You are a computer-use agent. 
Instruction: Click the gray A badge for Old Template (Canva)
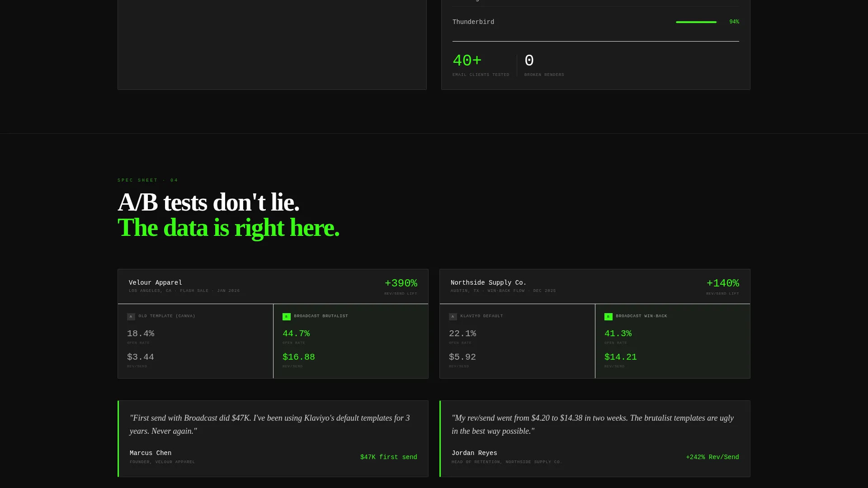point(131,317)
